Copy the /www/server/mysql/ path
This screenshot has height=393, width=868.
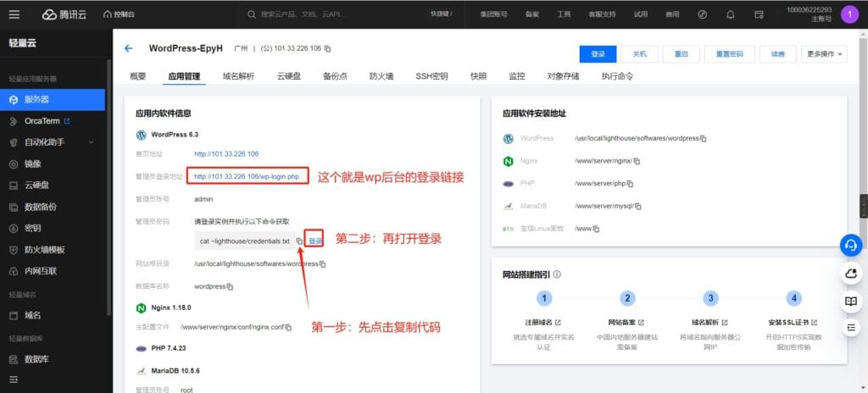(x=638, y=206)
